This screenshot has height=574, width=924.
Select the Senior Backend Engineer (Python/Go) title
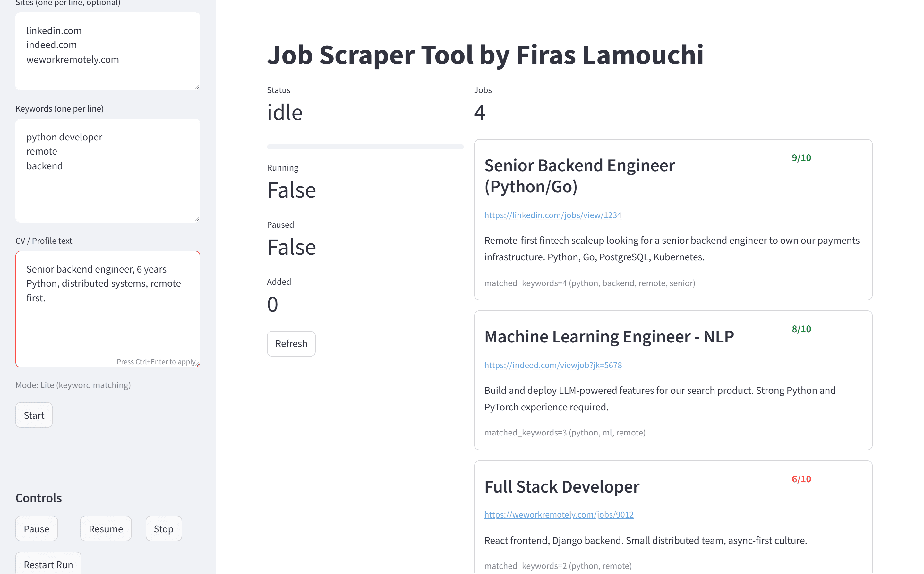[x=579, y=176]
